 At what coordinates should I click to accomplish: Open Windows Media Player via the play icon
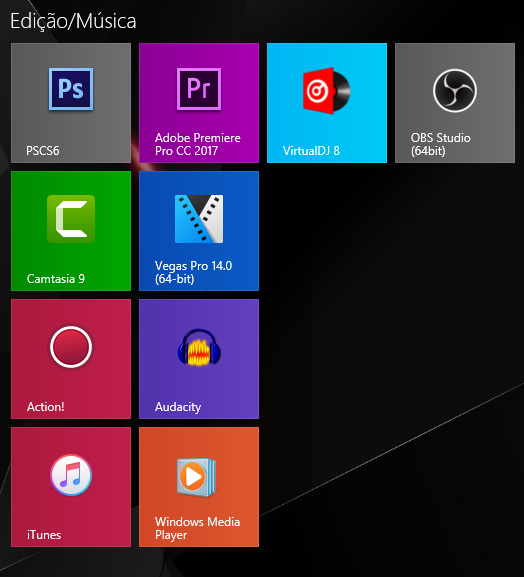(196, 477)
